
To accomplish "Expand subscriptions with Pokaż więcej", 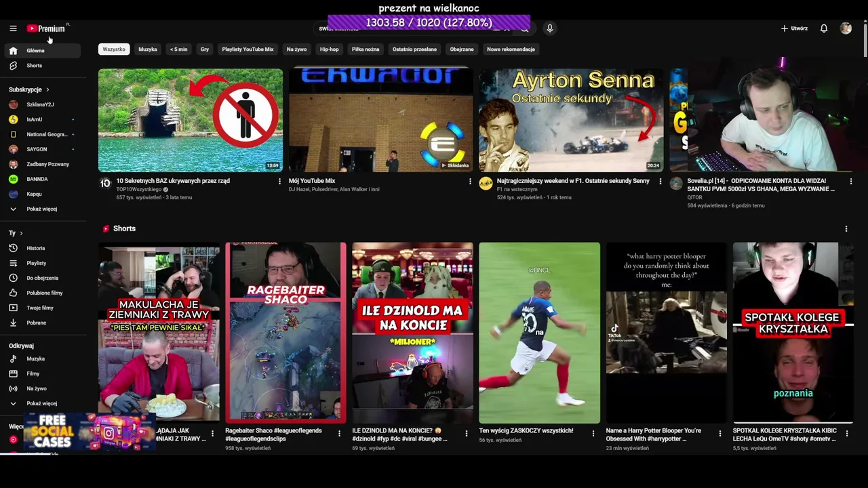I will tap(43, 209).
